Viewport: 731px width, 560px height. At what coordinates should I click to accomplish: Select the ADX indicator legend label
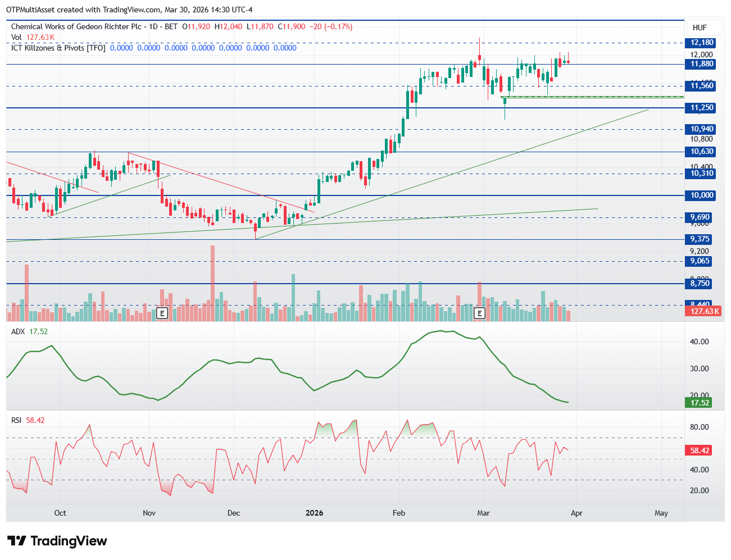pyautogui.click(x=18, y=331)
